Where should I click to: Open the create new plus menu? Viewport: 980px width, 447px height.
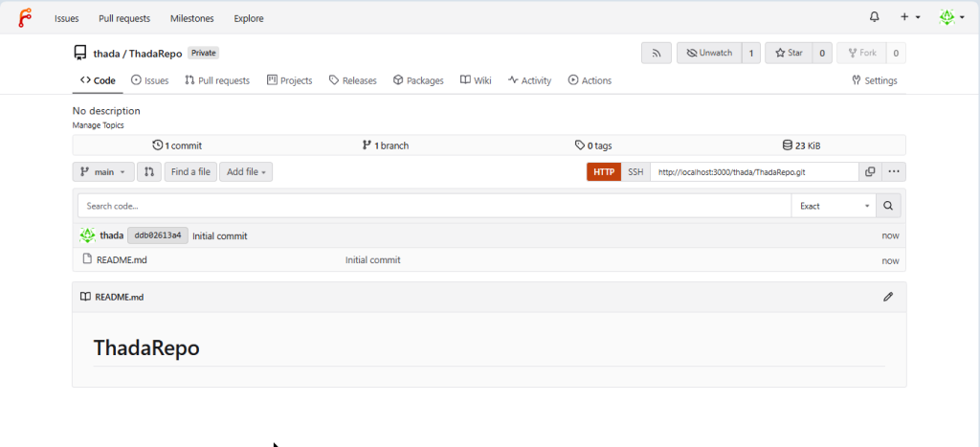click(909, 17)
